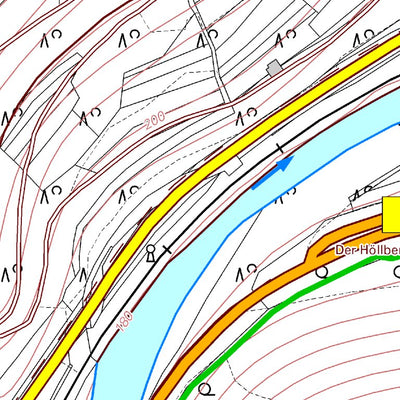Select the gray building square symbol
Screen dimensions: 400x400
(274, 68)
